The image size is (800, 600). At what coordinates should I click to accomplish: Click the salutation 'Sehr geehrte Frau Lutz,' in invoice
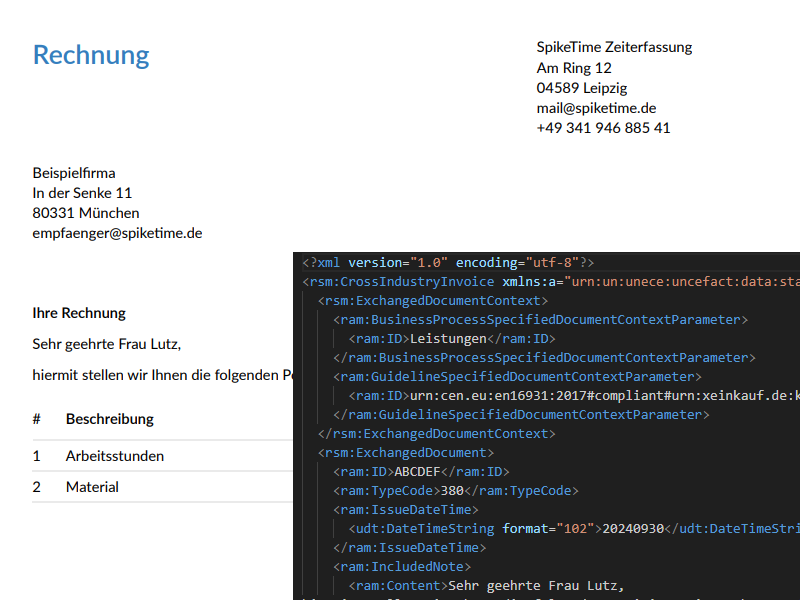[107, 344]
